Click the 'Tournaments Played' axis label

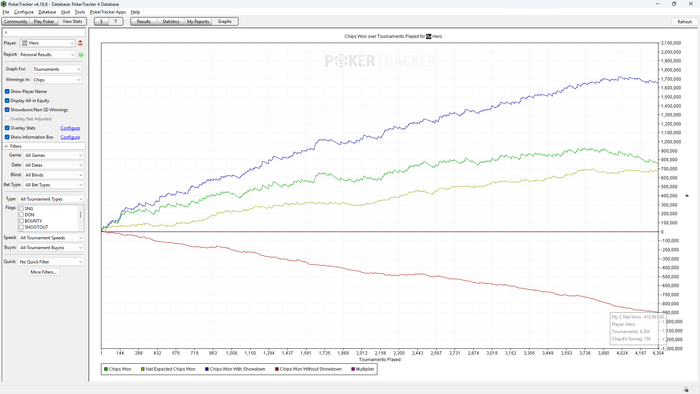click(x=380, y=359)
